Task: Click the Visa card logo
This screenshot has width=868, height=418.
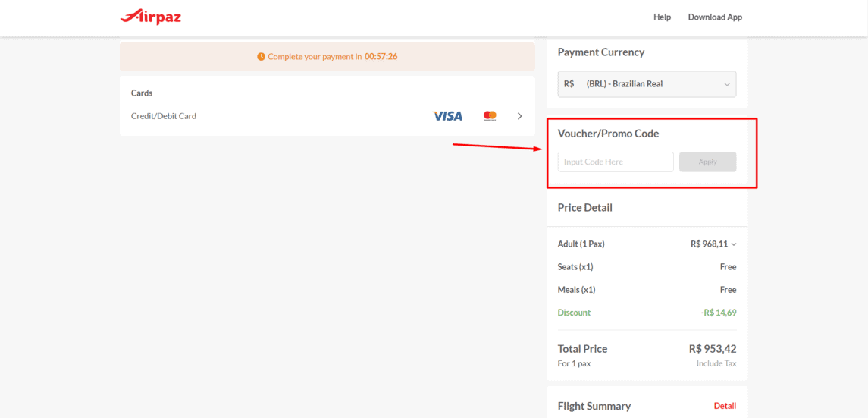Action: coord(447,116)
